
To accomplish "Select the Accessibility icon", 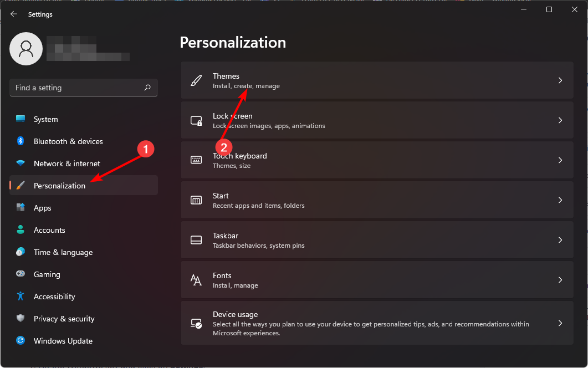I will click(21, 297).
